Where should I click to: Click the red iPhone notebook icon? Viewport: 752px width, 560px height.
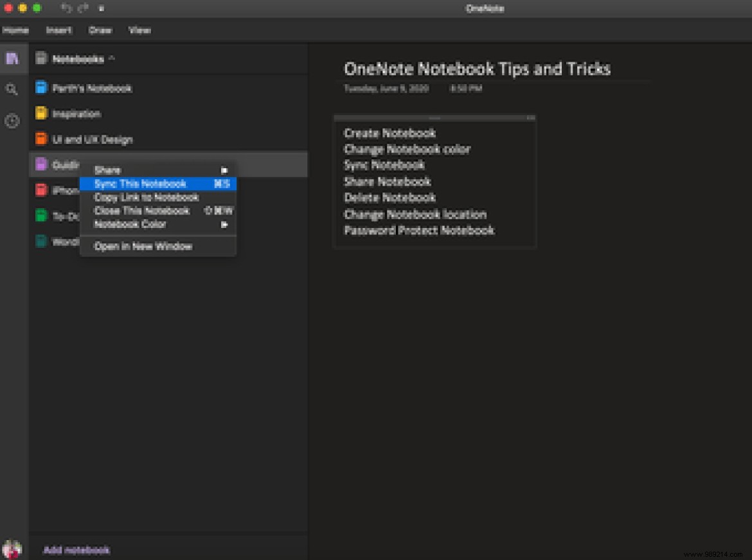click(40, 190)
